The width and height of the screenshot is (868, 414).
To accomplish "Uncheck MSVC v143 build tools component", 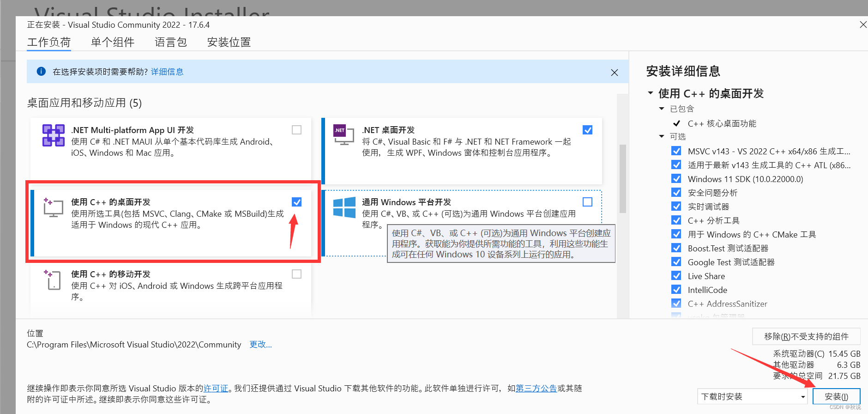I will point(676,151).
